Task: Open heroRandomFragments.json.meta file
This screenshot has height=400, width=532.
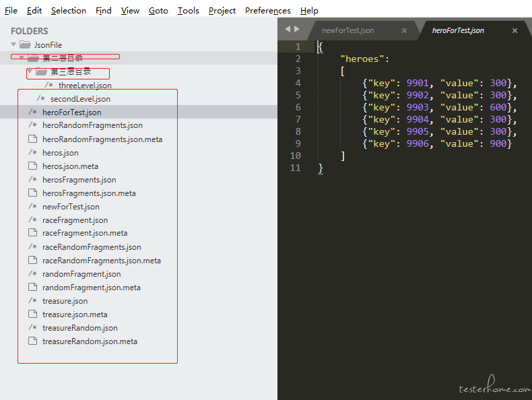Action: pyautogui.click(x=102, y=139)
